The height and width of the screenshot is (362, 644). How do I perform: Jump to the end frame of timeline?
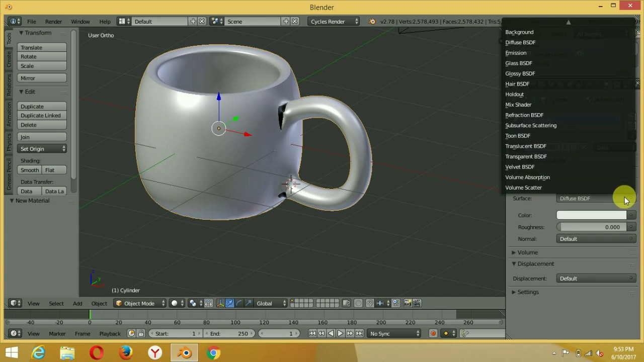359,333
